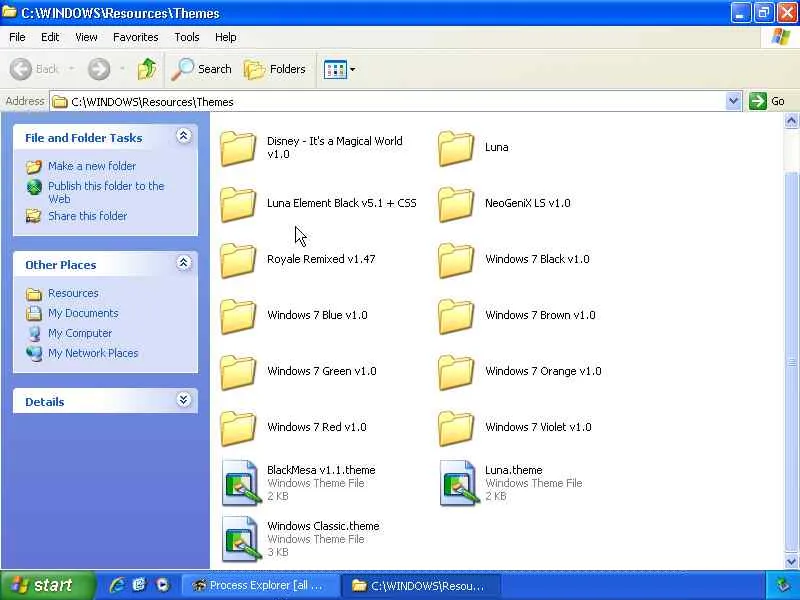The height and width of the screenshot is (600, 800).
Task: Open the Disney - It's a Magical World folder icon
Action: coord(238,148)
